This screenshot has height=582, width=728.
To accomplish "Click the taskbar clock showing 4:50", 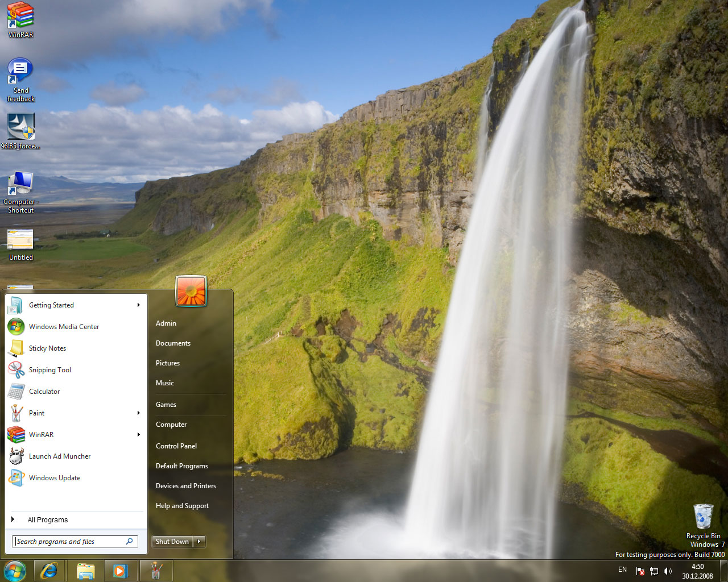I will click(697, 571).
